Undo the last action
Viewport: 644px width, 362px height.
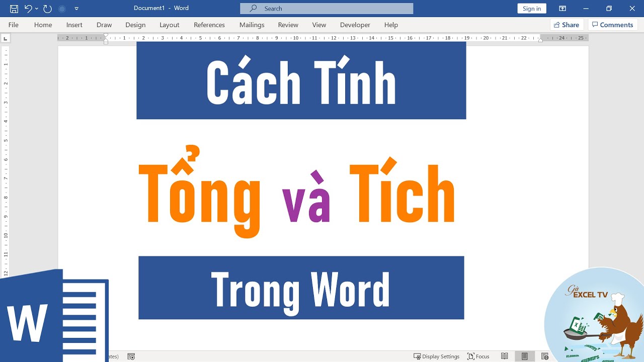28,9
